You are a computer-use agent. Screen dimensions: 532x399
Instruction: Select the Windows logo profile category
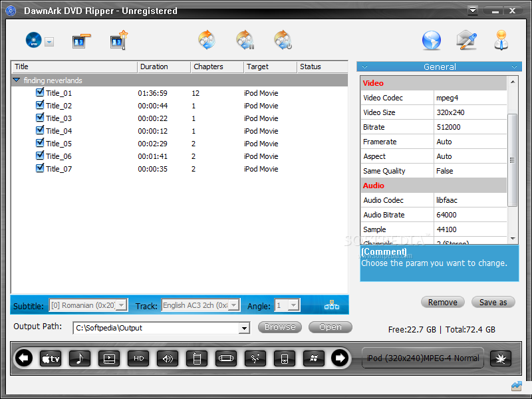314,358
